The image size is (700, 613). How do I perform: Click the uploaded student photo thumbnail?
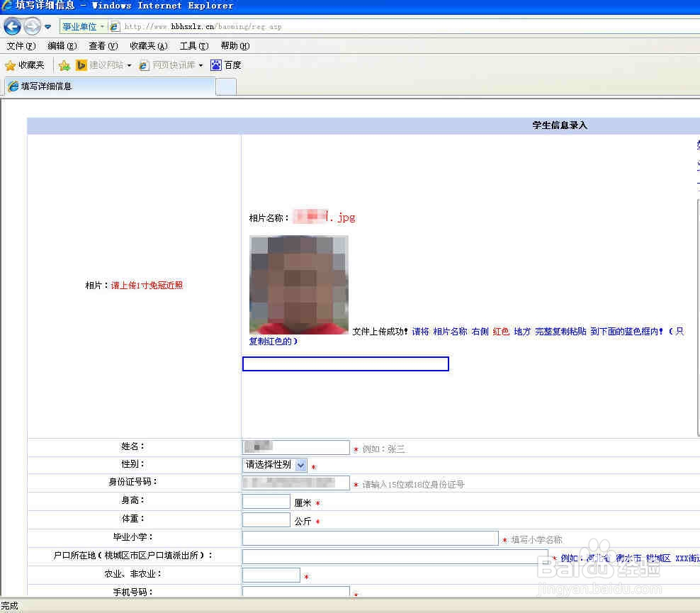298,285
